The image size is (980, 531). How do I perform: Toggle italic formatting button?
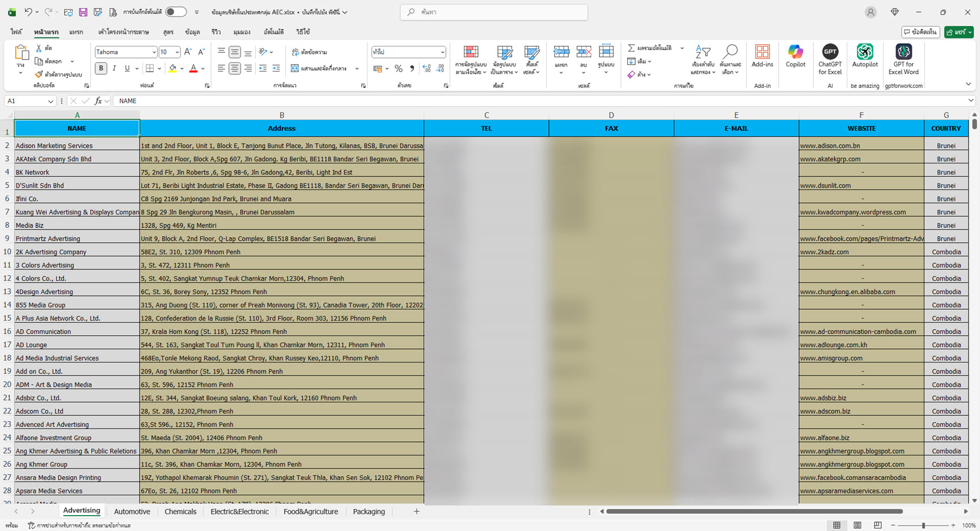(114, 69)
